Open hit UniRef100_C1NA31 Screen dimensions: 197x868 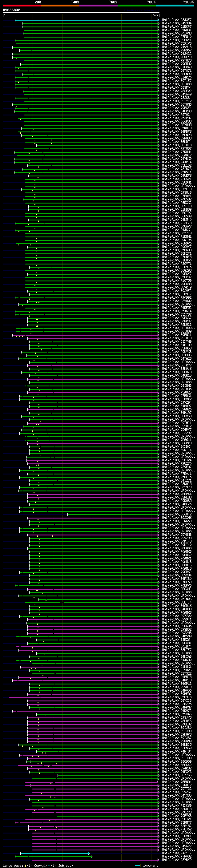click(176, 30)
